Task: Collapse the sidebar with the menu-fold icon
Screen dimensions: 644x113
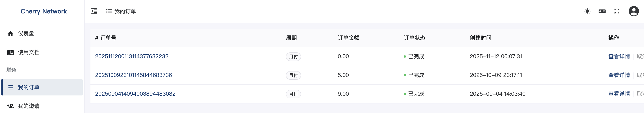Action: pyautogui.click(x=94, y=11)
